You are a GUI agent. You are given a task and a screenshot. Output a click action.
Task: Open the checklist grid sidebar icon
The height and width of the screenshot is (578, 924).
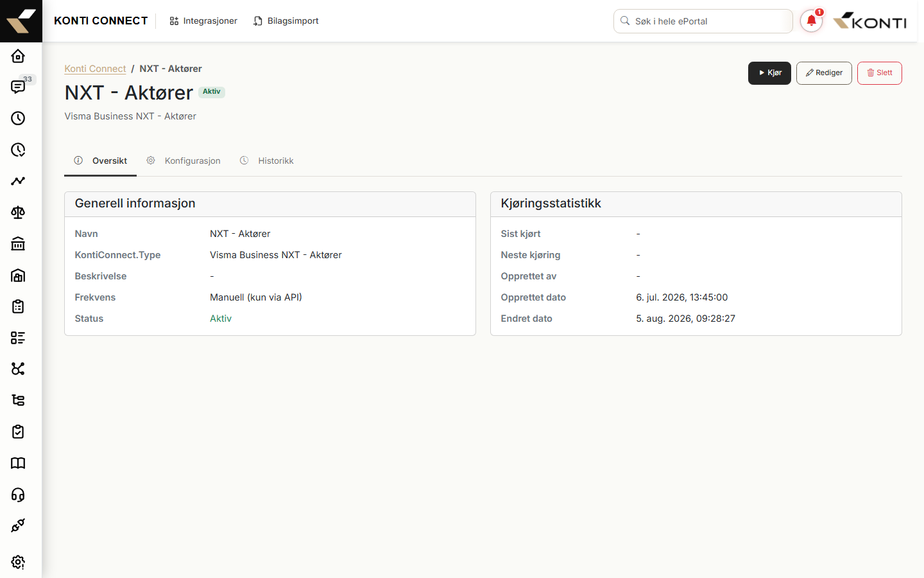point(18,338)
